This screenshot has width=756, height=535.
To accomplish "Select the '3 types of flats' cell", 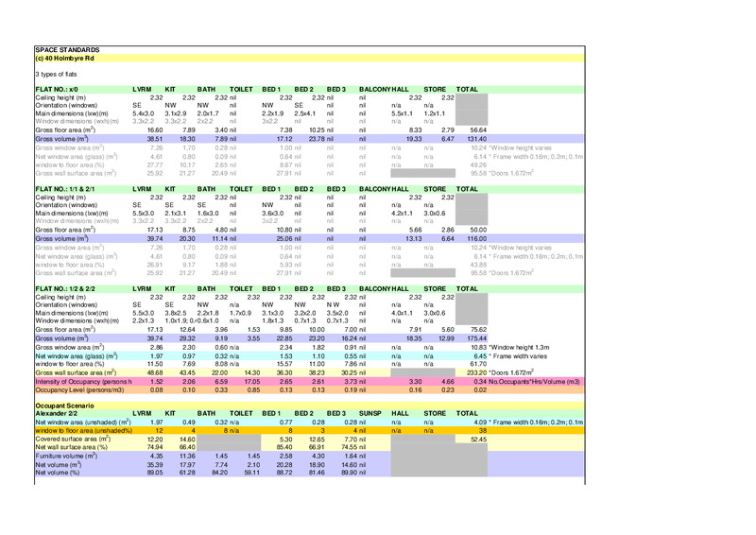I will [x=56, y=75].
